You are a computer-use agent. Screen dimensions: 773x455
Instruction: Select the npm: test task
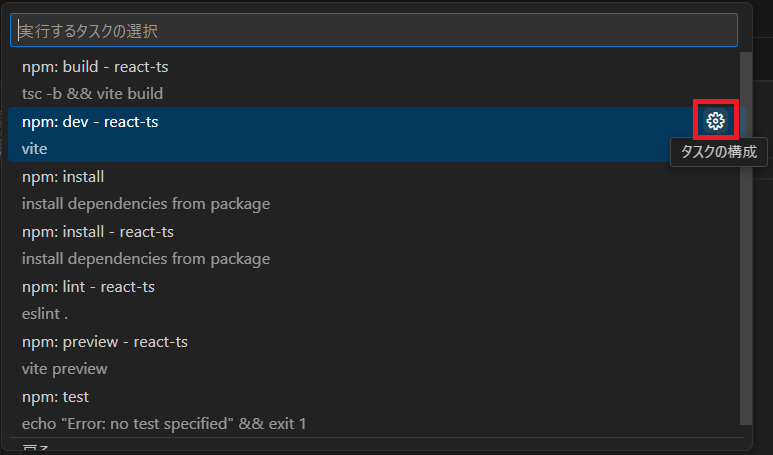(x=56, y=397)
